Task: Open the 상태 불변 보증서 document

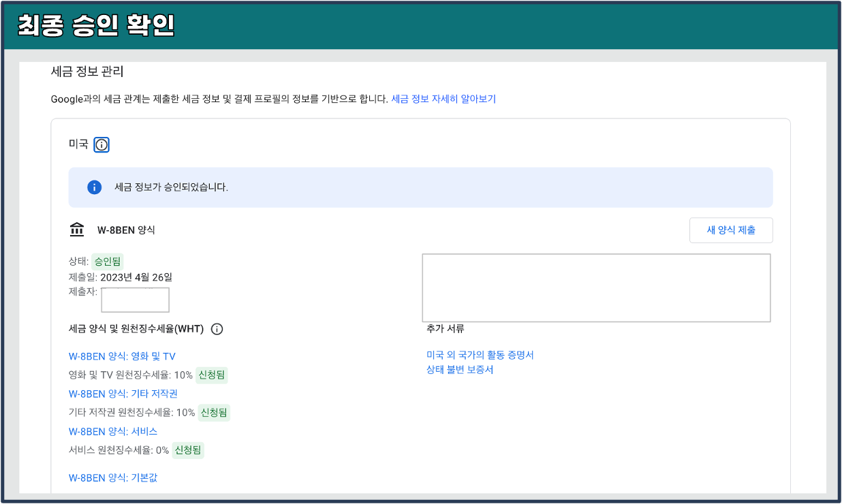Action: click(458, 369)
